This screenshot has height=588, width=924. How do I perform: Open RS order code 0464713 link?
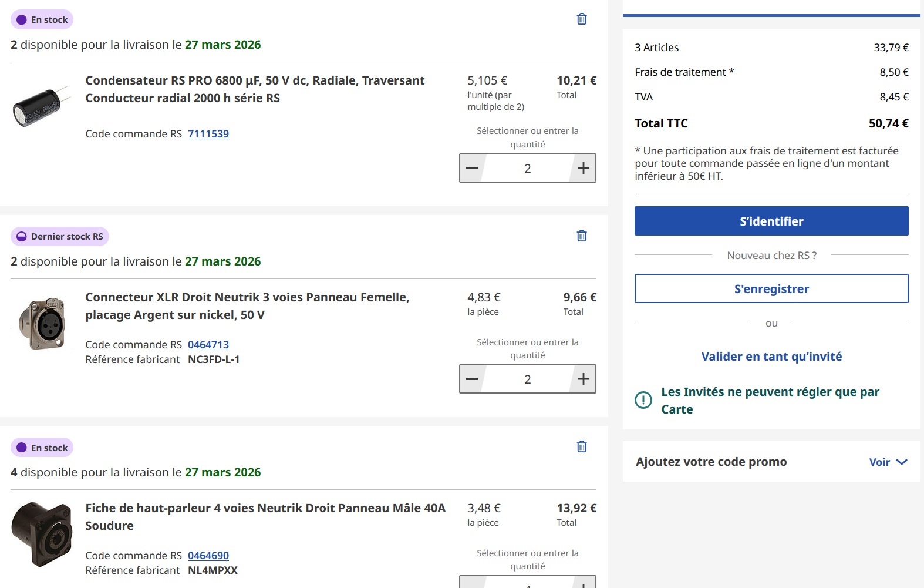[208, 345]
